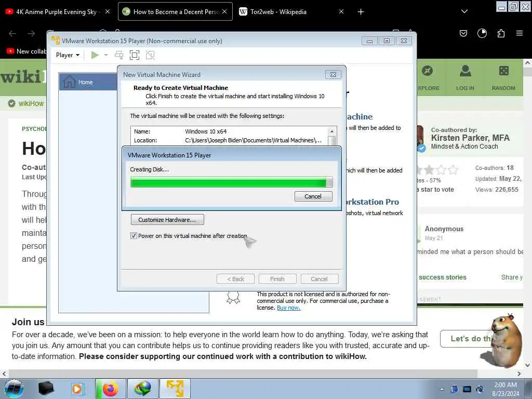Click the Unity mode toolbar icon
This screenshot has height=399, width=532.
[150, 55]
